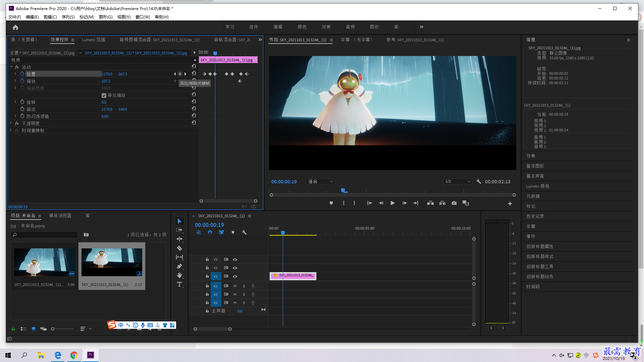
Task: Open the zoom level Fit dropdown
Action: tap(320, 181)
